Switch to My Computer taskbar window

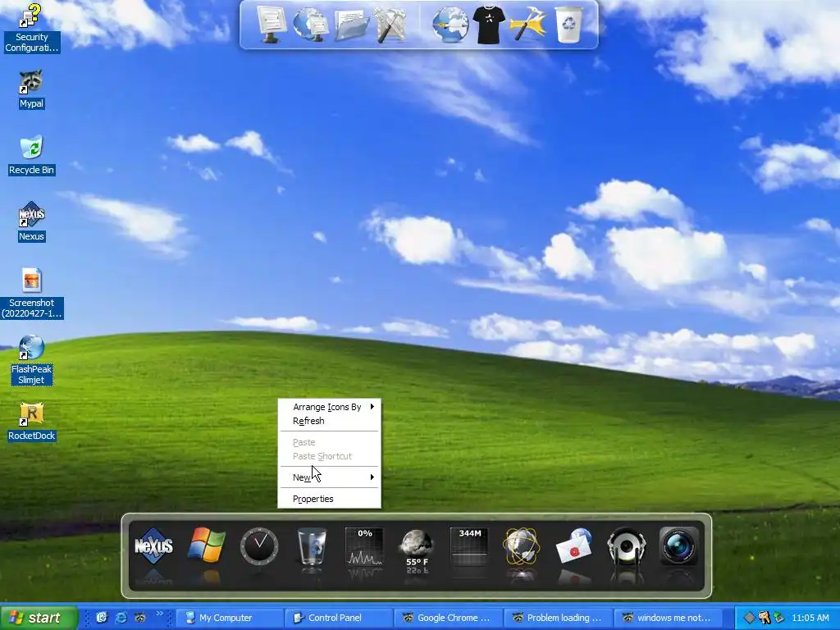pyautogui.click(x=231, y=618)
